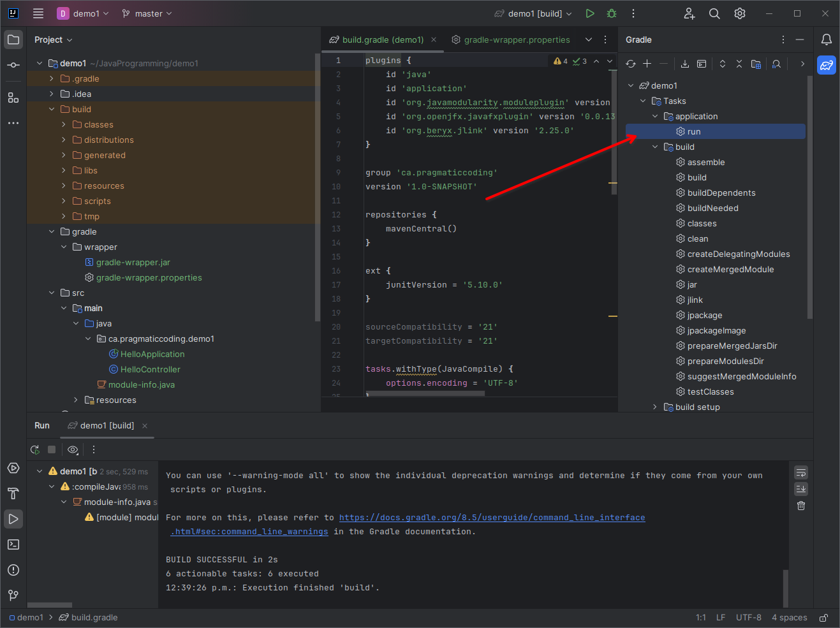The width and height of the screenshot is (840, 628).
Task: Open master branch dropdown
Action: coord(147,13)
